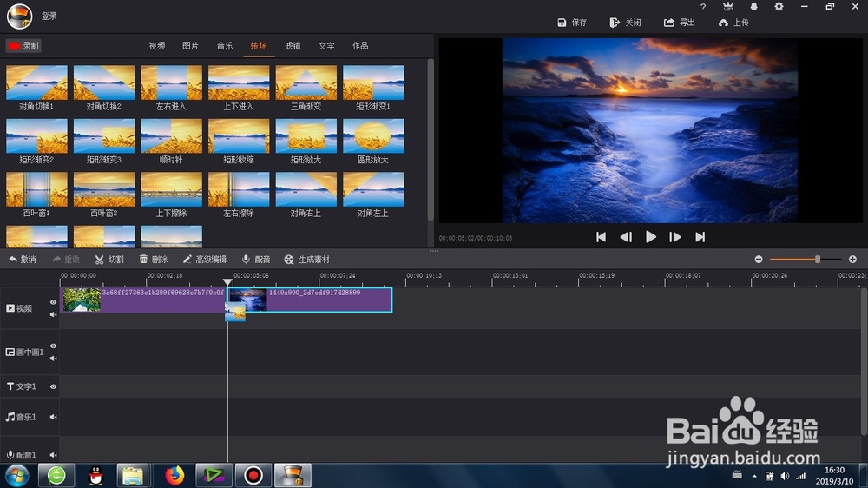
Task: Undo with the 撤销 button
Action: 23,260
